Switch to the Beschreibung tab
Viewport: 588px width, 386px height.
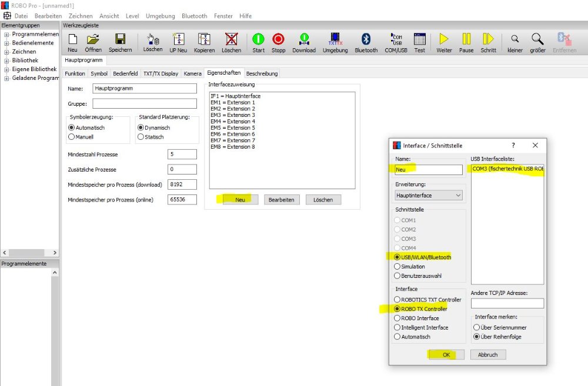click(x=262, y=73)
